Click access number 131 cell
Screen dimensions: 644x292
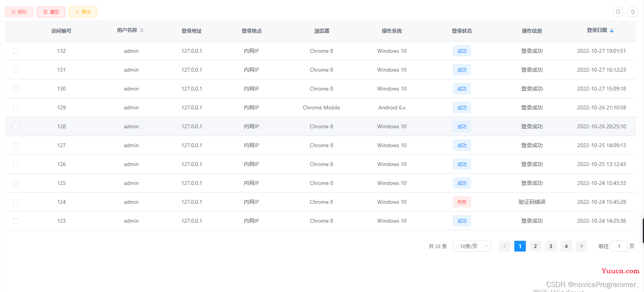(x=62, y=70)
